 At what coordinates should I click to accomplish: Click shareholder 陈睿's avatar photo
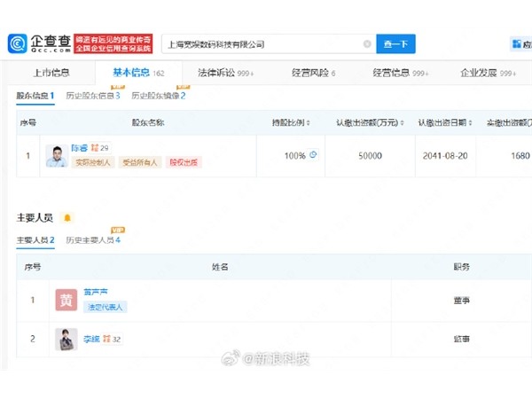(x=57, y=156)
